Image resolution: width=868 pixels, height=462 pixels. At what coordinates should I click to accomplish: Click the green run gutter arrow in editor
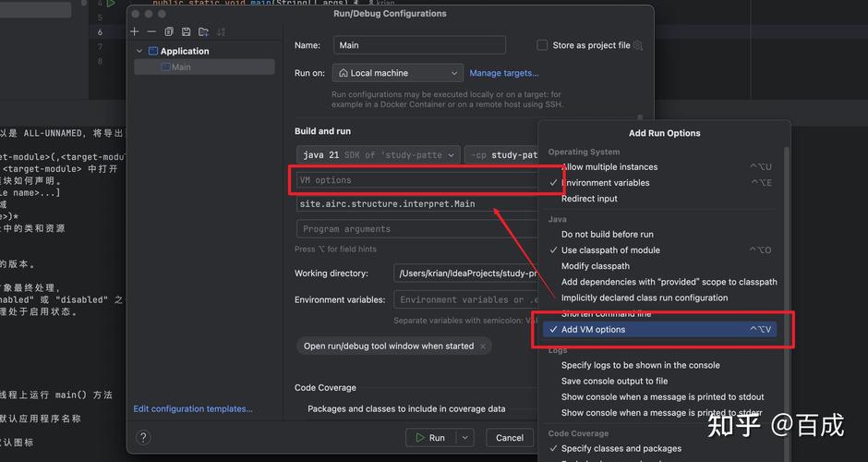pos(112,4)
